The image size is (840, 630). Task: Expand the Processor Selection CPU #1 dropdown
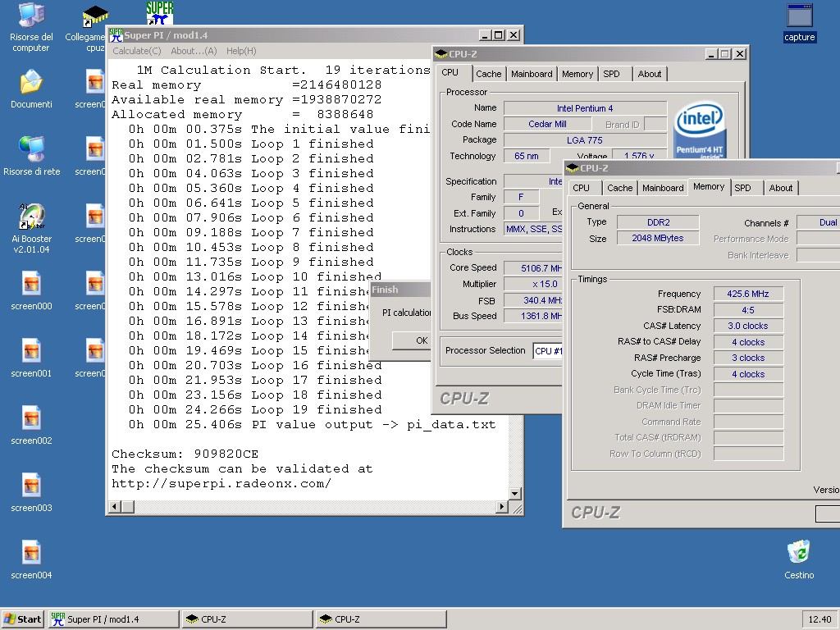click(547, 351)
